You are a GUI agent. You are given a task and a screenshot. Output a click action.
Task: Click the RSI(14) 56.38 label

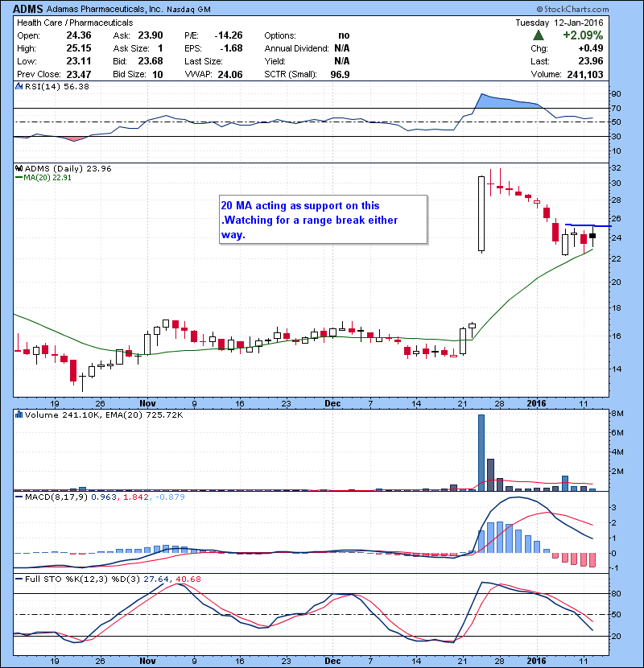pyautogui.click(x=57, y=86)
